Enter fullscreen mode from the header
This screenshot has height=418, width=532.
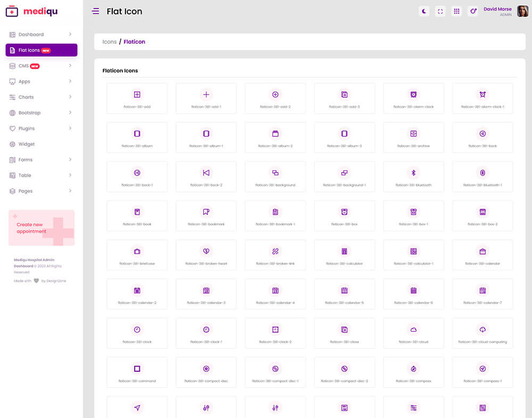click(x=440, y=11)
